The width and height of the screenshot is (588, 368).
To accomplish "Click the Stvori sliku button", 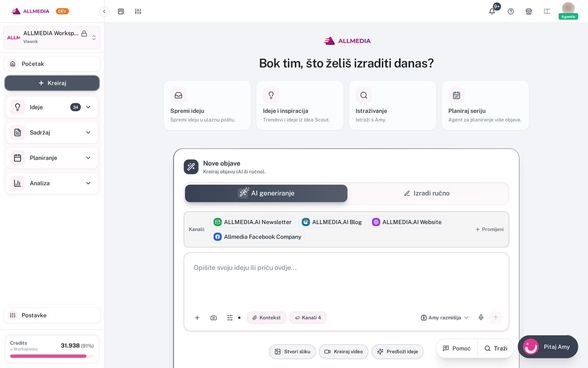I will coord(292,352).
